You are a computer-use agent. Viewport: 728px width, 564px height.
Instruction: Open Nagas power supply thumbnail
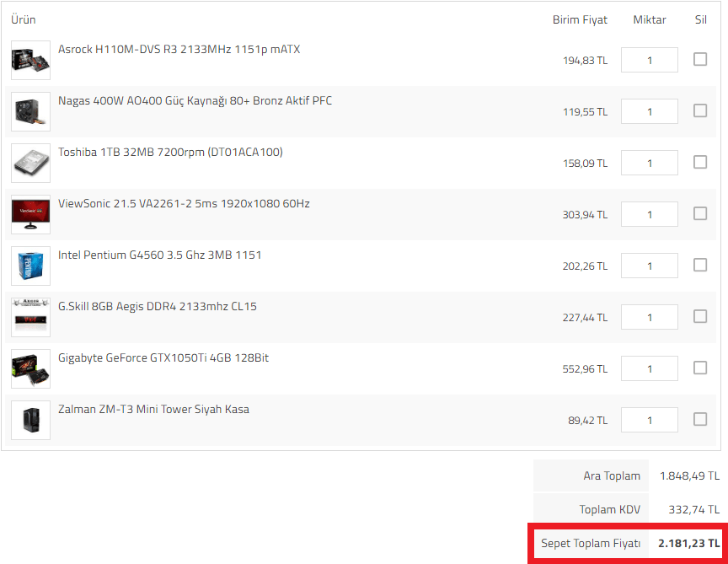(30, 111)
